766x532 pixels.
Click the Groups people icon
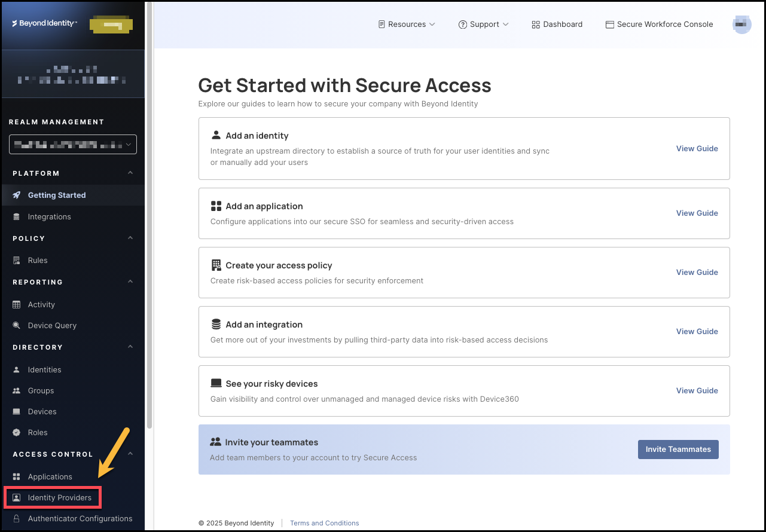[x=17, y=391]
